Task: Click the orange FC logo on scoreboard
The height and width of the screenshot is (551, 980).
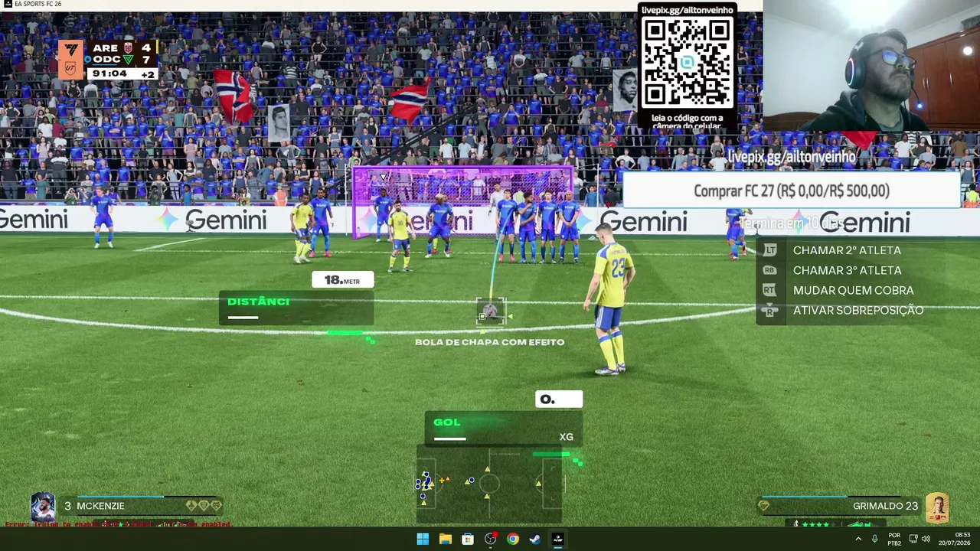Action: tap(70, 59)
